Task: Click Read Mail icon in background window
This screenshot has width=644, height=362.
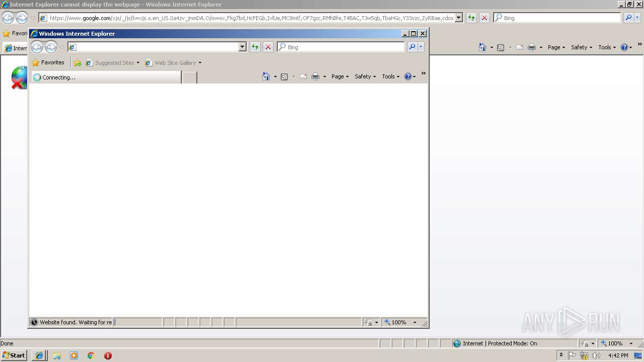Action: click(x=520, y=47)
